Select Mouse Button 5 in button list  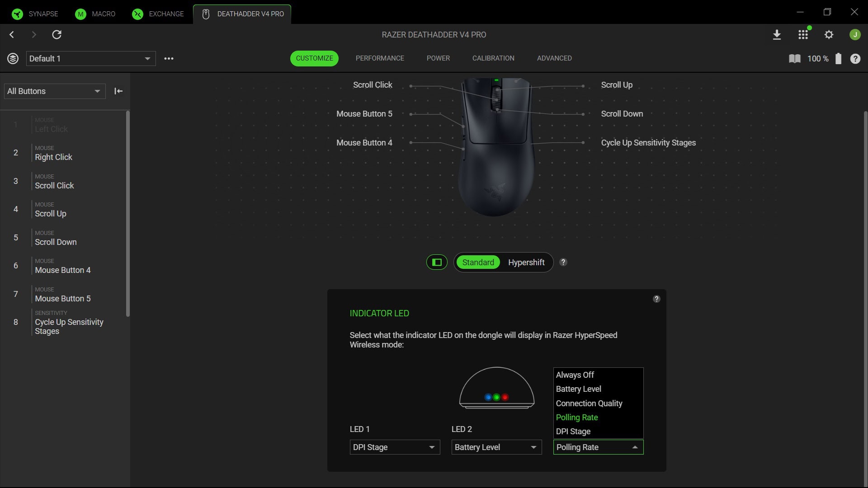65,294
